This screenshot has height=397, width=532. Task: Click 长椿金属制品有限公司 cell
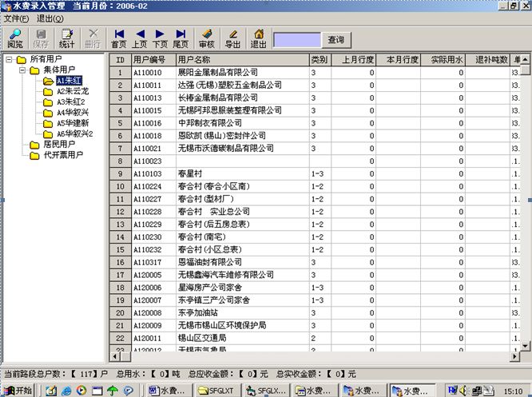tap(243, 98)
